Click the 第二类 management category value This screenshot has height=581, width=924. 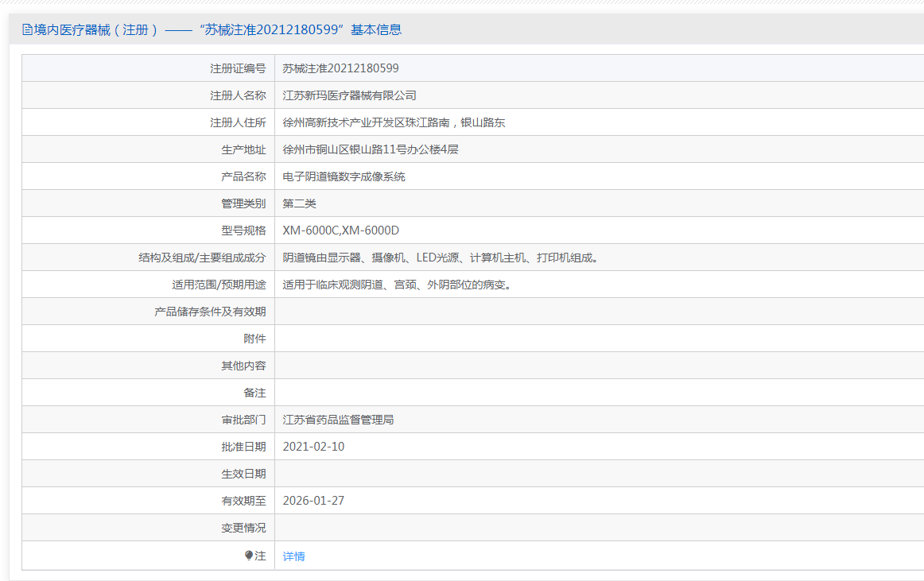299,203
